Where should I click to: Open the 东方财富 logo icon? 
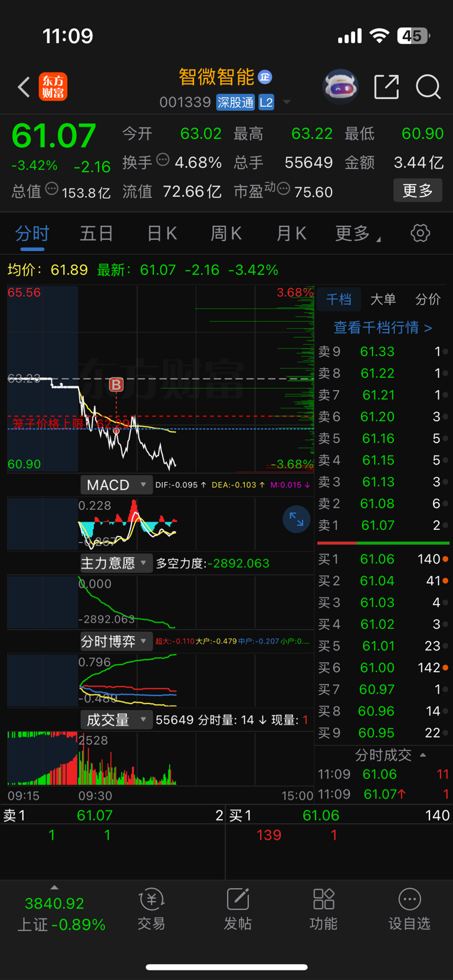click(53, 87)
